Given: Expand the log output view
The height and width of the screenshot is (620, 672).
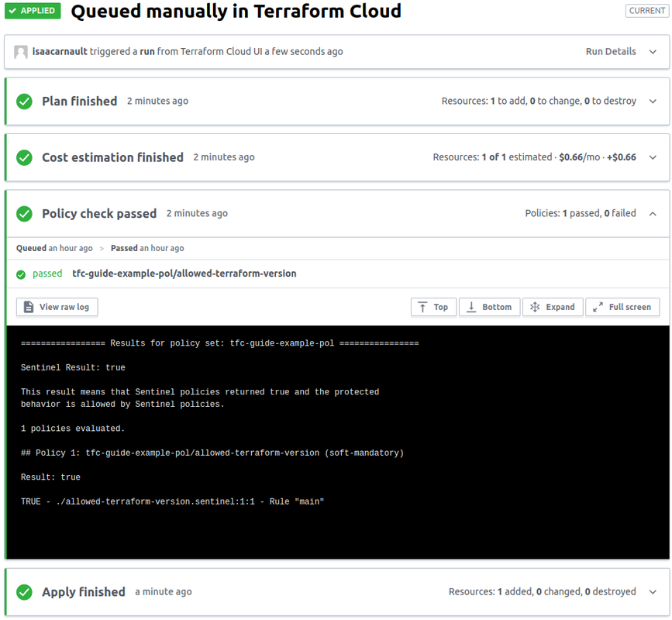Looking at the screenshot, I should 553,307.
